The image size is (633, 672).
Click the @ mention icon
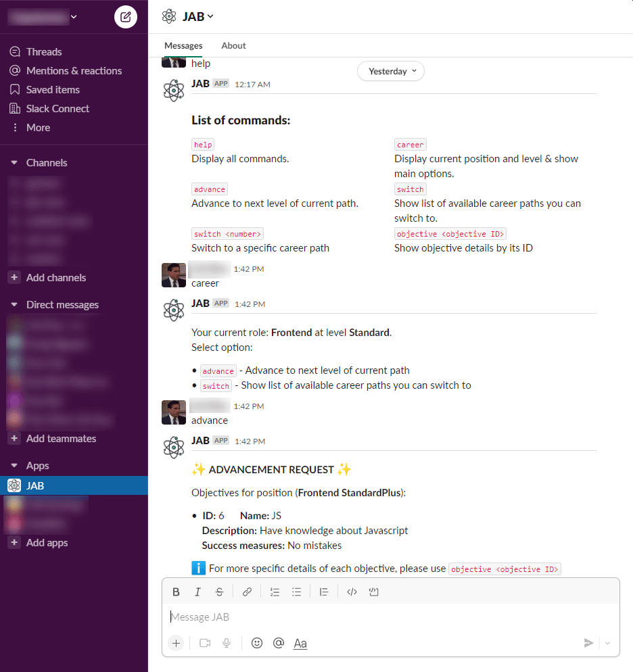pos(279,643)
